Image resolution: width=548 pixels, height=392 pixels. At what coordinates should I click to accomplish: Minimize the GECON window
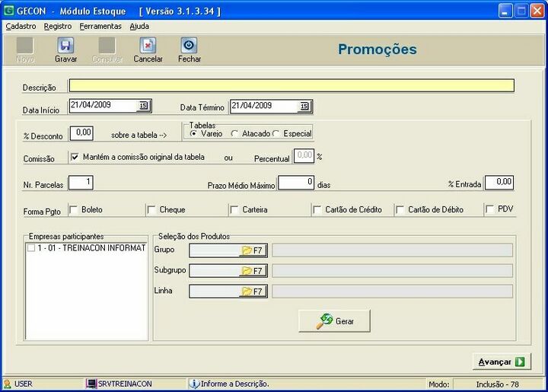505,11
